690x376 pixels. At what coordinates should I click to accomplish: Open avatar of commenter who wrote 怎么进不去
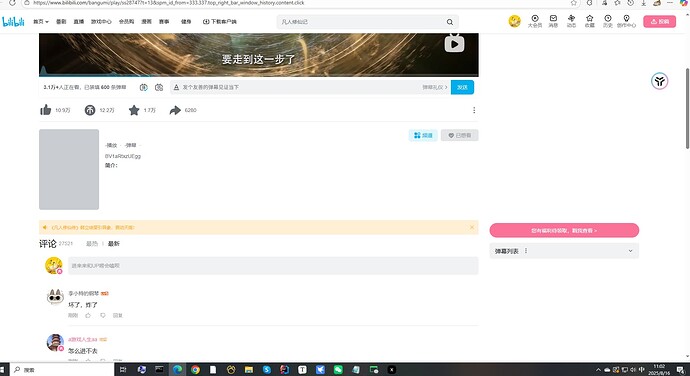(55, 343)
